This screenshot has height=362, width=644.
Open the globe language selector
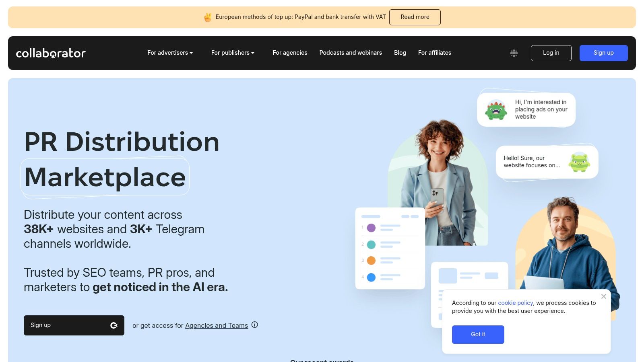514,53
